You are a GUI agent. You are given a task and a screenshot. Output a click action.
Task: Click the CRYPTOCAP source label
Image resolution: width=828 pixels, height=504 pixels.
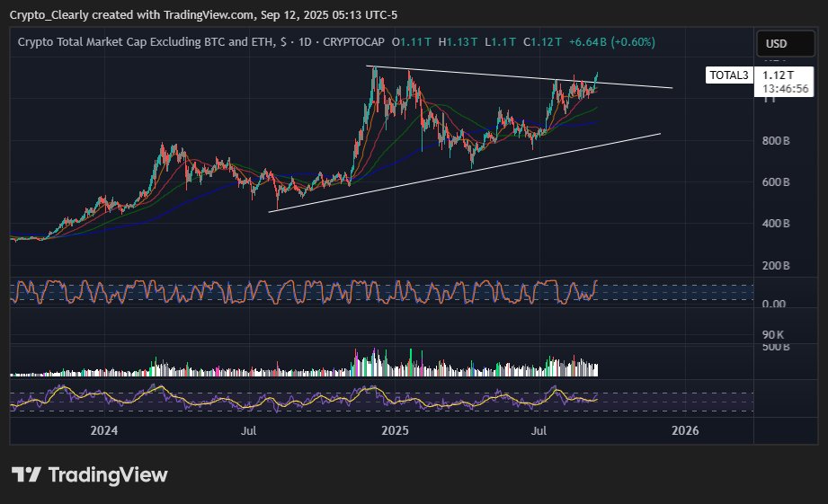coord(353,41)
